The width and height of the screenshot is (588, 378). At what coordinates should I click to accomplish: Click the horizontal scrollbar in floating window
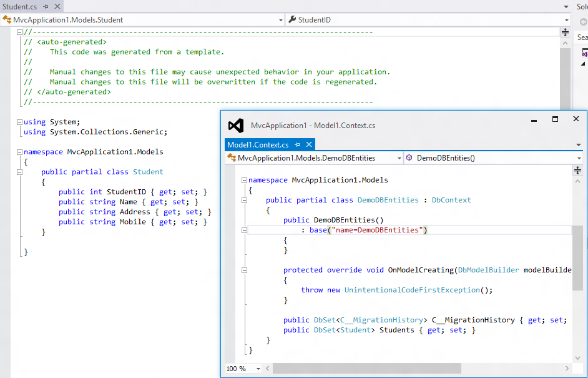(366, 369)
